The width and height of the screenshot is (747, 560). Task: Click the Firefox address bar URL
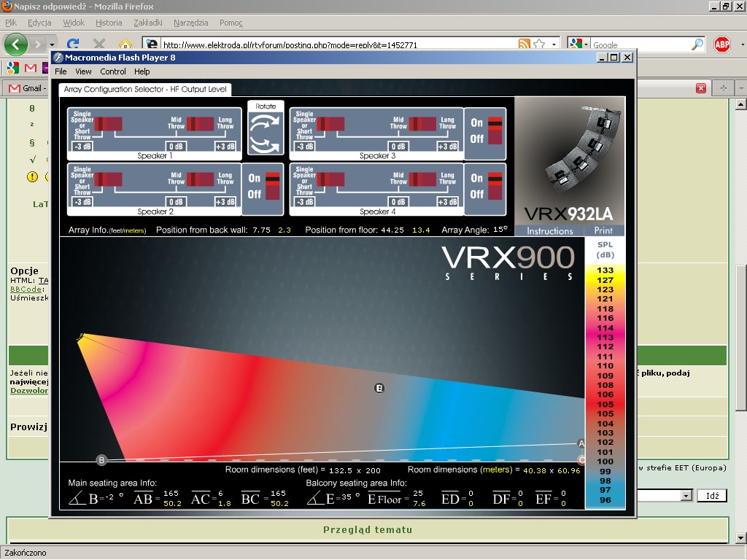(x=290, y=44)
